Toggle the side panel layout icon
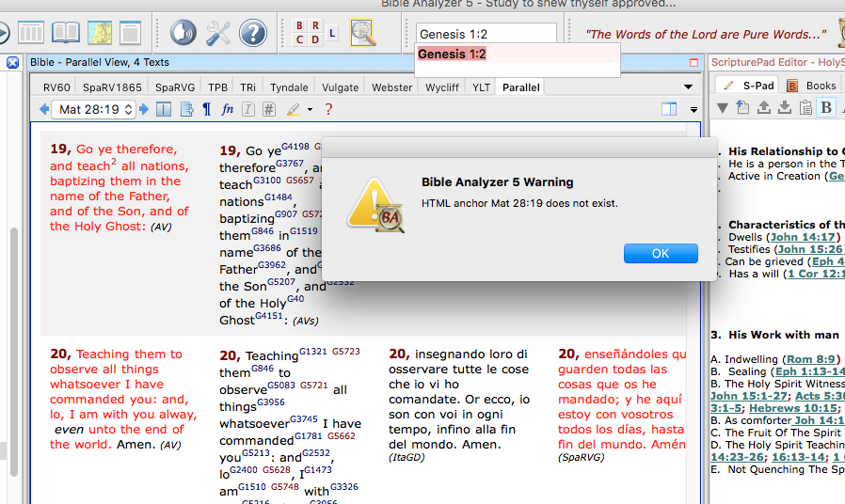845x504 pixels. [x=669, y=109]
